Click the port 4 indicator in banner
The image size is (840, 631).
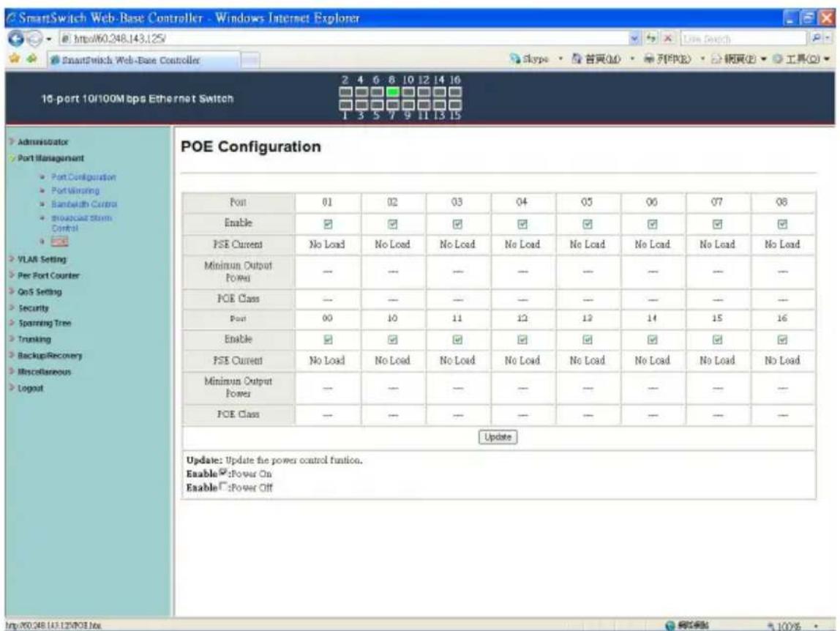361,92
